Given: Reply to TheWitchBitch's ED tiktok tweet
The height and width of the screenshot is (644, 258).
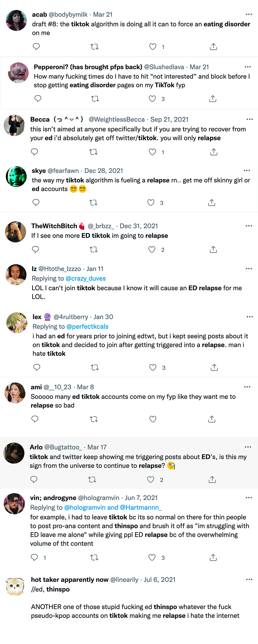Looking at the screenshot, I should (x=35, y=250).
